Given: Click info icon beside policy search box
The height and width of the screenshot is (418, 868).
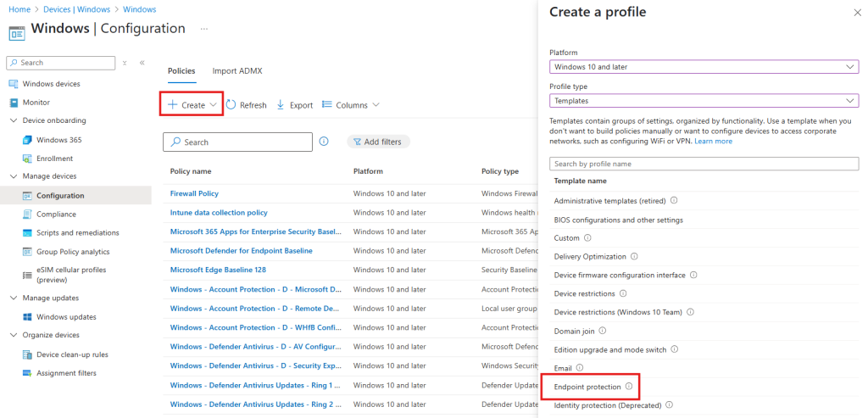Looking at the screenshot, I should [x=324, y=142].
